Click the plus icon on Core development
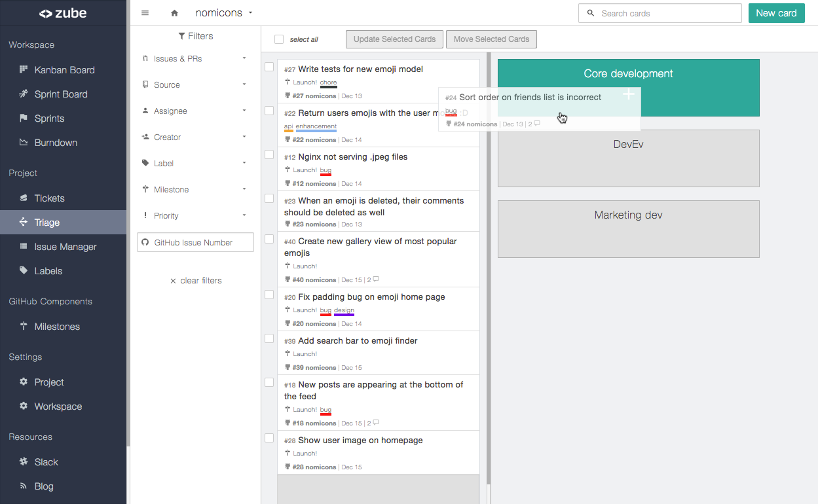The width and height of the screenshot is (818, 504). click(x=628, y=94)
